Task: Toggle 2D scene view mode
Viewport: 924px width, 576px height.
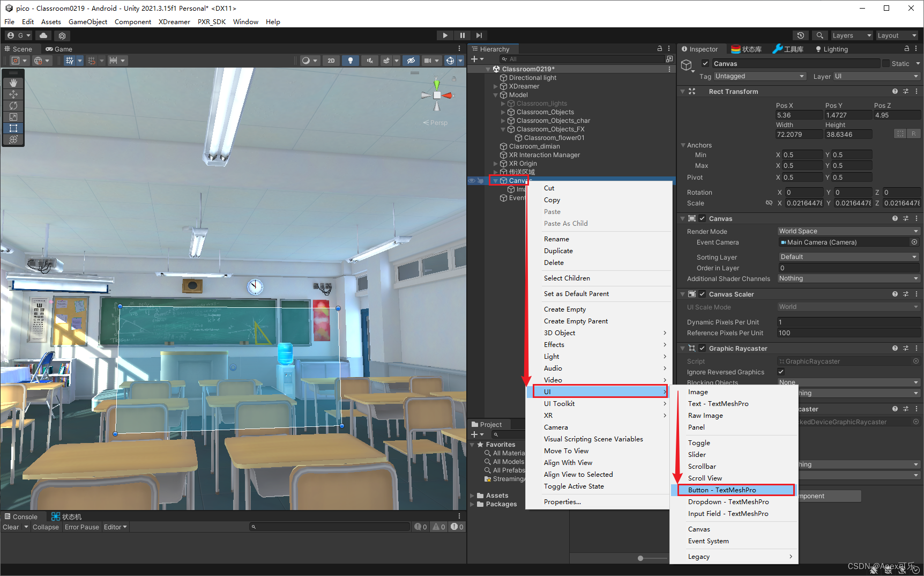Action: 331,61
